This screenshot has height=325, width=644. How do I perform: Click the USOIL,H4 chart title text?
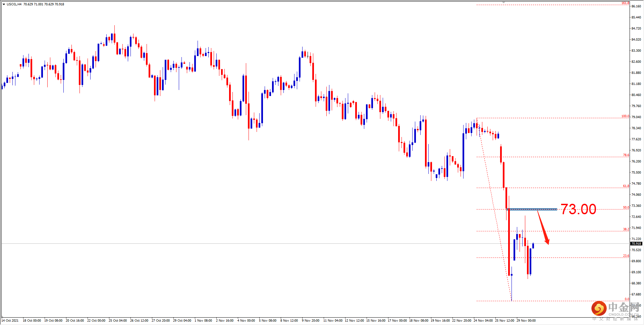(14, 4)
